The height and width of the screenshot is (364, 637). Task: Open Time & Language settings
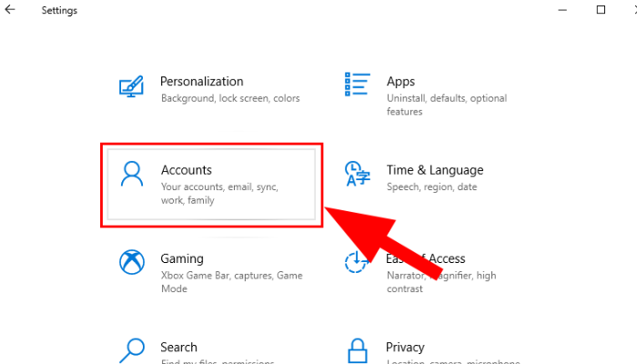(x=434, y=169)
